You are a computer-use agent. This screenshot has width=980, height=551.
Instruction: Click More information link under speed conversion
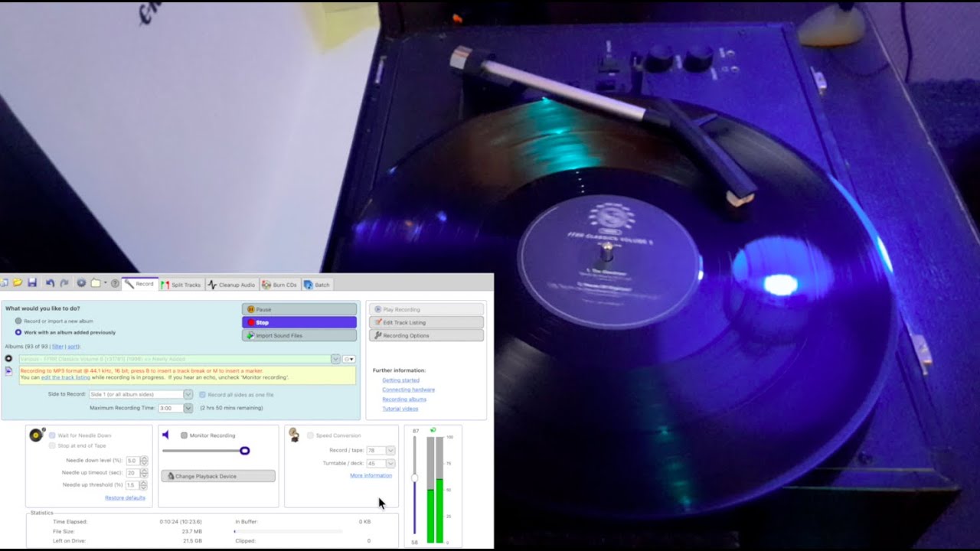tap(371, 476)
